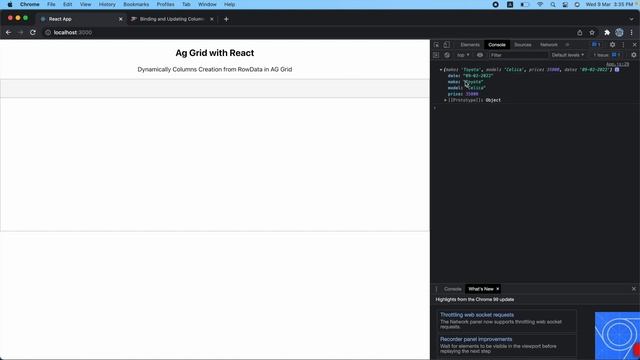
Task: Open a new browser tab
Action: pyautogui.click(x=226, y=19)
